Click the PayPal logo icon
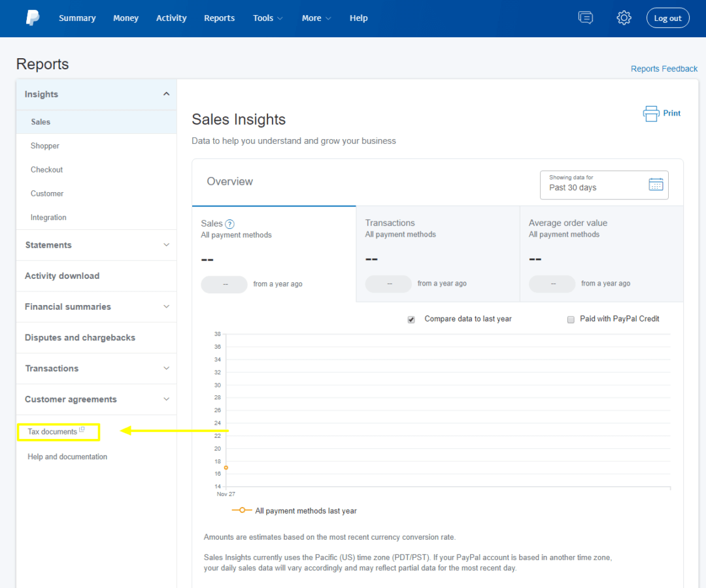This screenshot has width=706, height=588. [x=33, y=18]
